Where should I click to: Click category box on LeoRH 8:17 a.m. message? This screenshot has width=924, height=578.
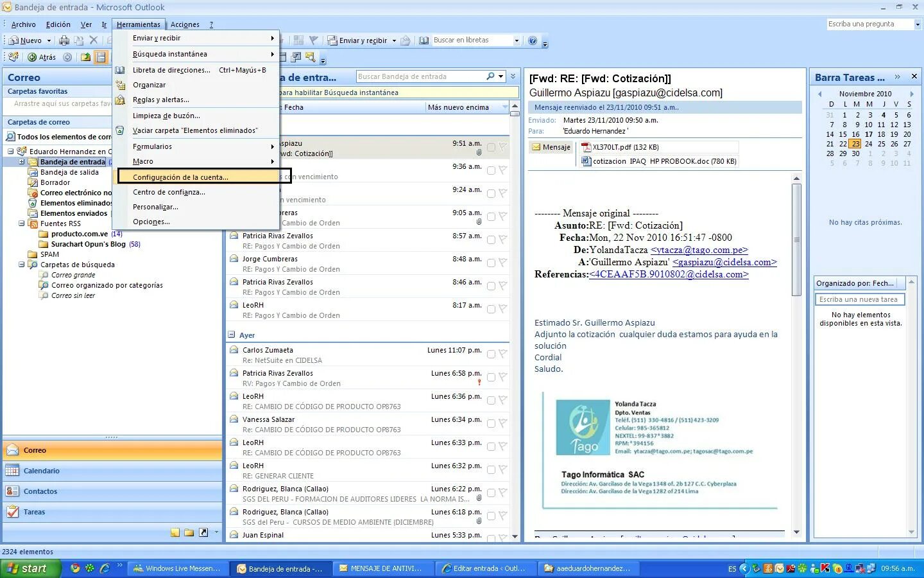click(491, 309)
